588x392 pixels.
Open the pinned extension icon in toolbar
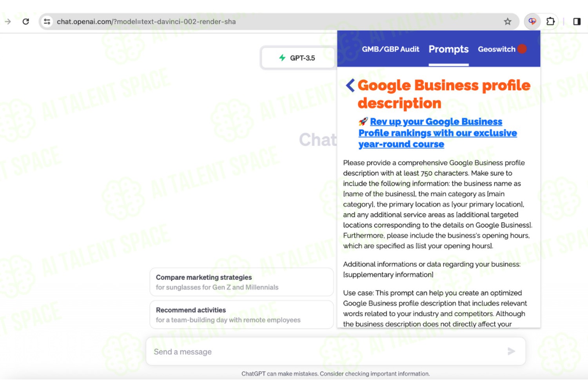point(532,21)
